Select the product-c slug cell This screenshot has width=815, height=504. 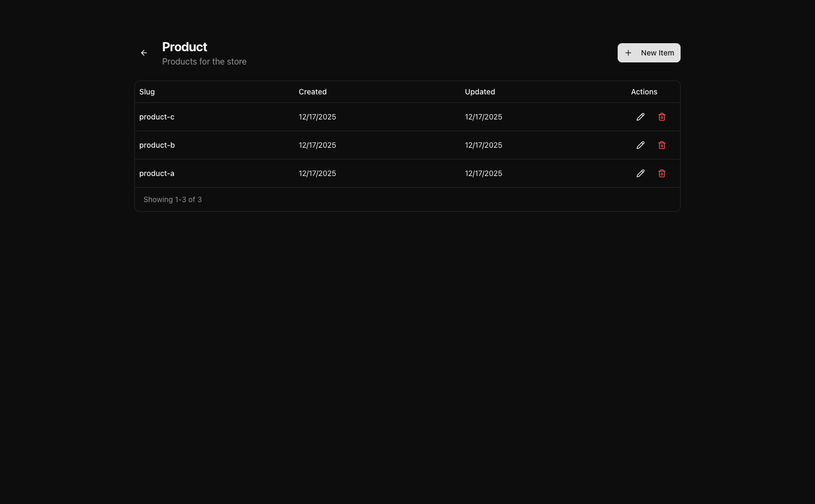pos(157,117)
